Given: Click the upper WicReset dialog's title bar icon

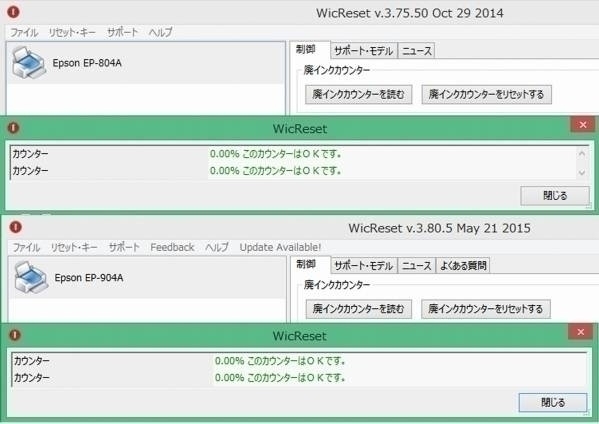Looking at the screenshot, I should 13,127.
